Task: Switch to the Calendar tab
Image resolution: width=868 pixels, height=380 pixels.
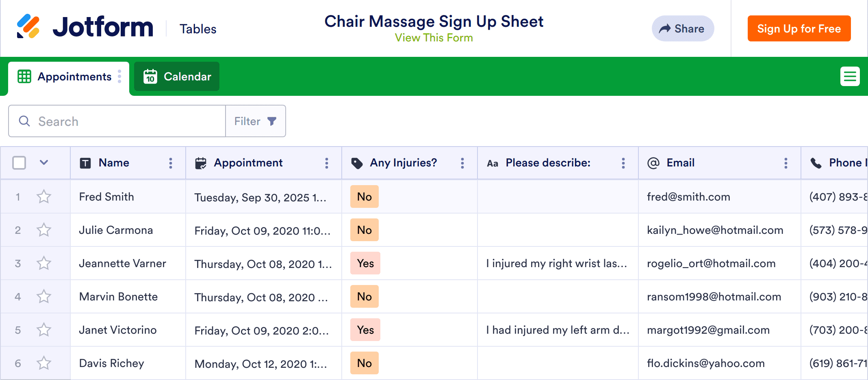Action: 177,76
